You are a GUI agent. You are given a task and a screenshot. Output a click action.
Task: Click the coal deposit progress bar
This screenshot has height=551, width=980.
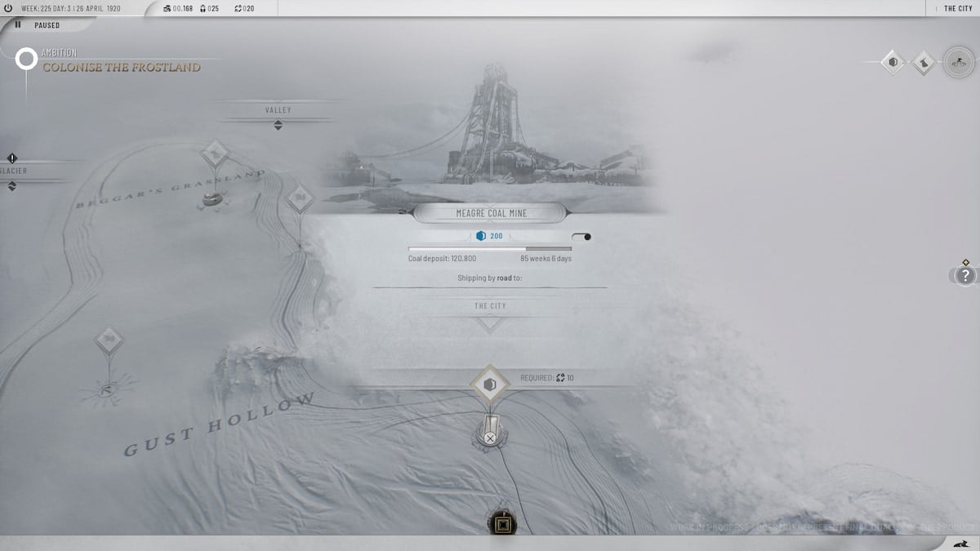(x=490, y=247)
